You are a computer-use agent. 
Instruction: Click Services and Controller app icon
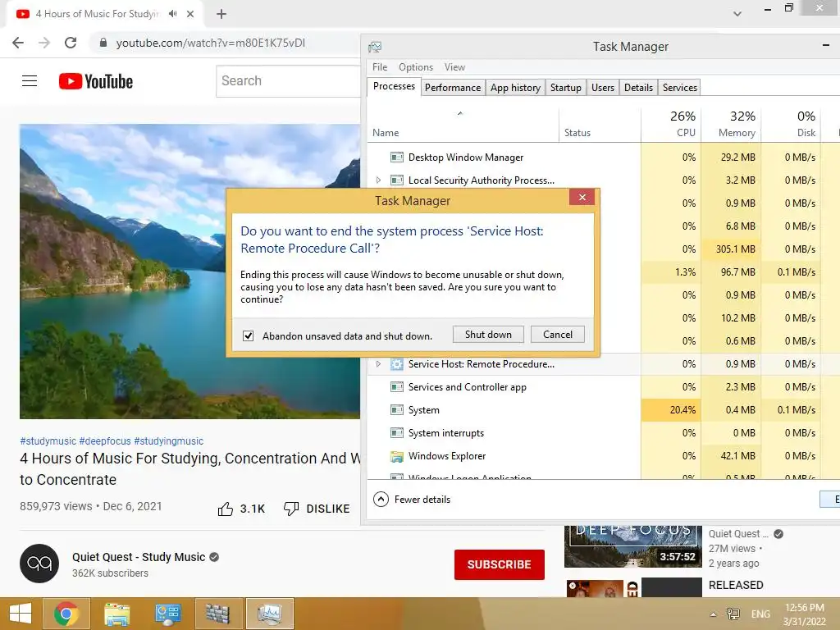point(397,387)
